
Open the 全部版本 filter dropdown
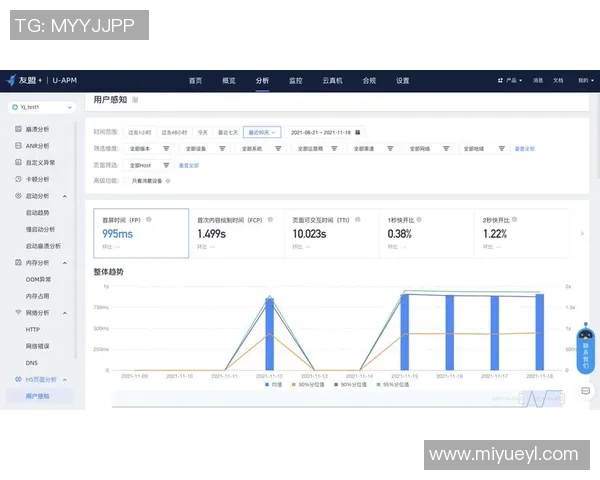(x=148, y=149)
